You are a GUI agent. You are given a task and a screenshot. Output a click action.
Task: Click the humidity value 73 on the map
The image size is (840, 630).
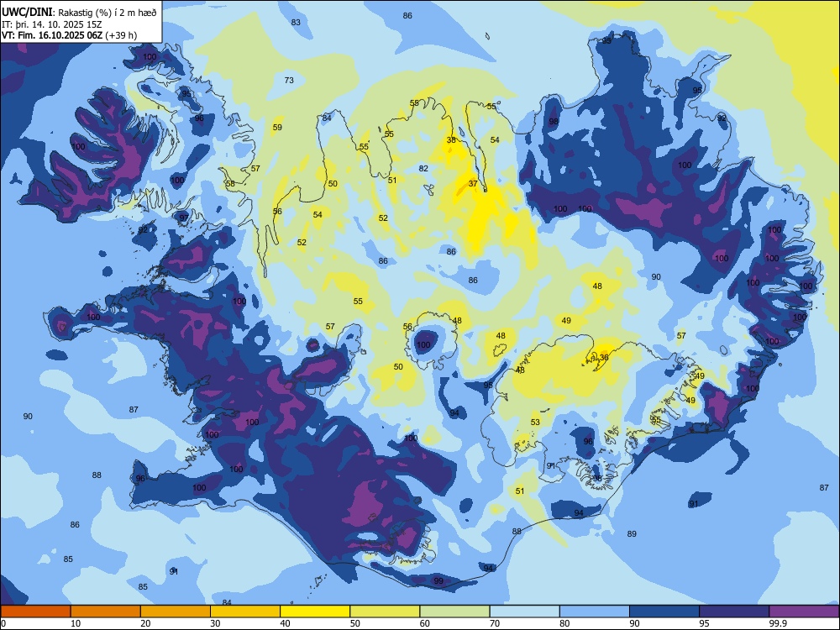289,81
